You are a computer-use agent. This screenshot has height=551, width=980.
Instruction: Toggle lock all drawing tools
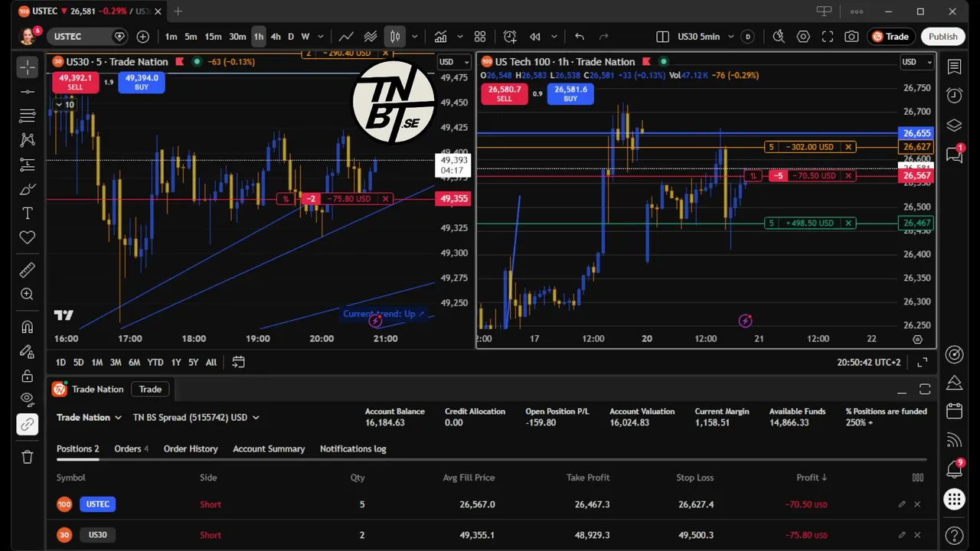click(x=28, y=376)
